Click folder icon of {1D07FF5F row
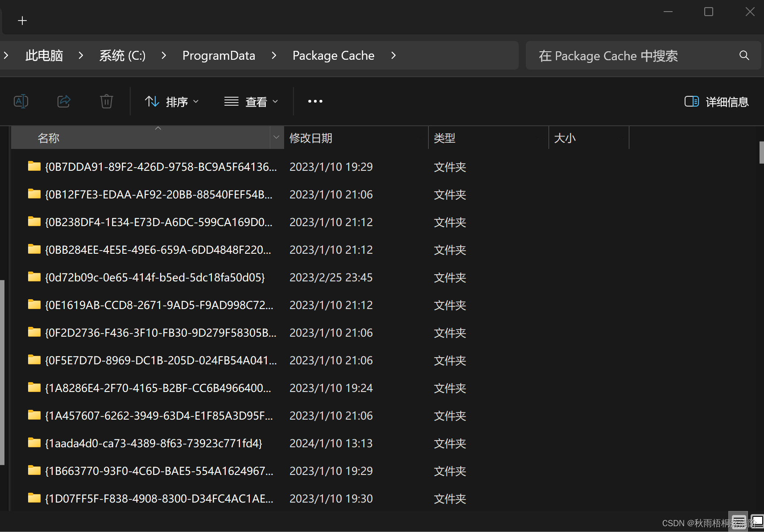This screenshot has height=532, width=764. (x=34, y=498)
